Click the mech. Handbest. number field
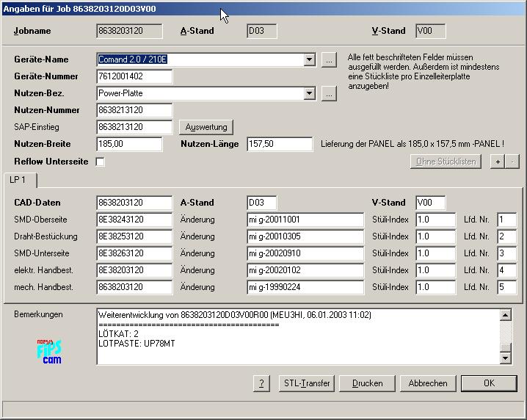Viewport: 527px width, 420px height. [134, 287]
